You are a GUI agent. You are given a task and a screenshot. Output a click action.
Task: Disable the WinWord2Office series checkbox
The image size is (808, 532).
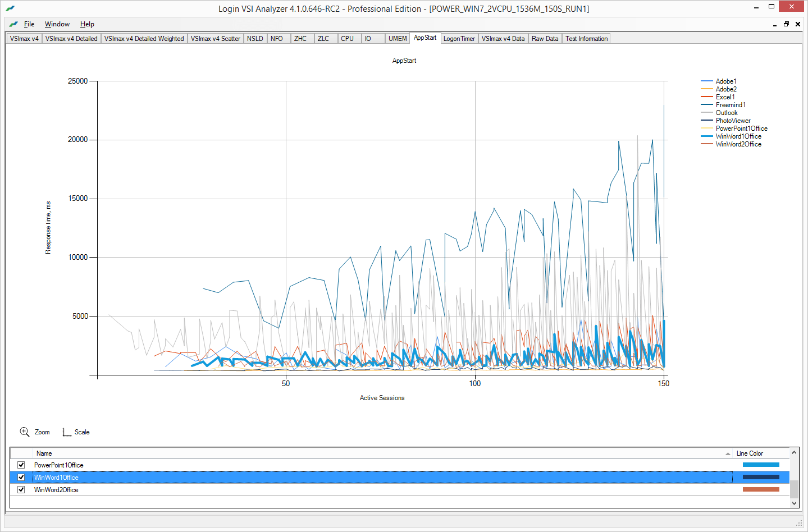[x=21, y=489]
